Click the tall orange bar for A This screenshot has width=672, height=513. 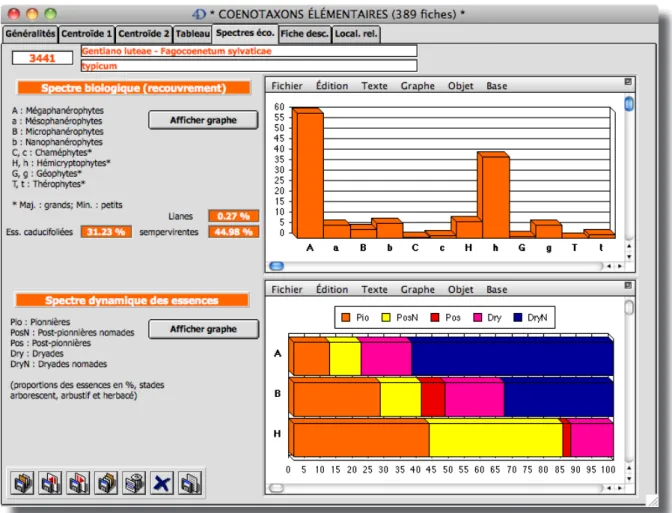[x=309, y=174]
